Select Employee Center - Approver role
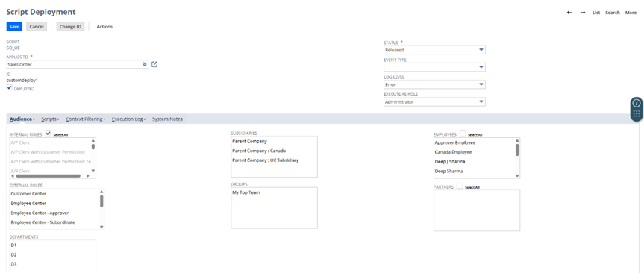The image size is (644, 273). [x=40, y=213]
